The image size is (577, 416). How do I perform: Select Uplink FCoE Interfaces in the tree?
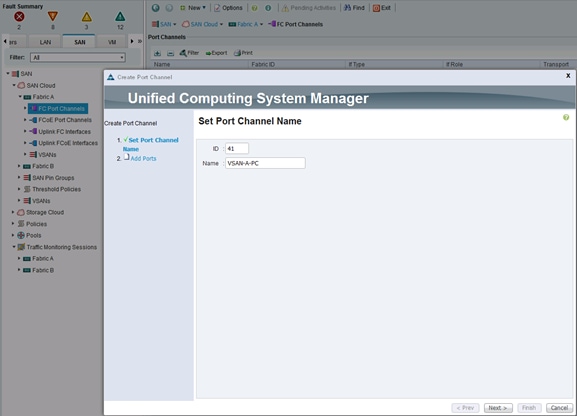pos(64,143)
